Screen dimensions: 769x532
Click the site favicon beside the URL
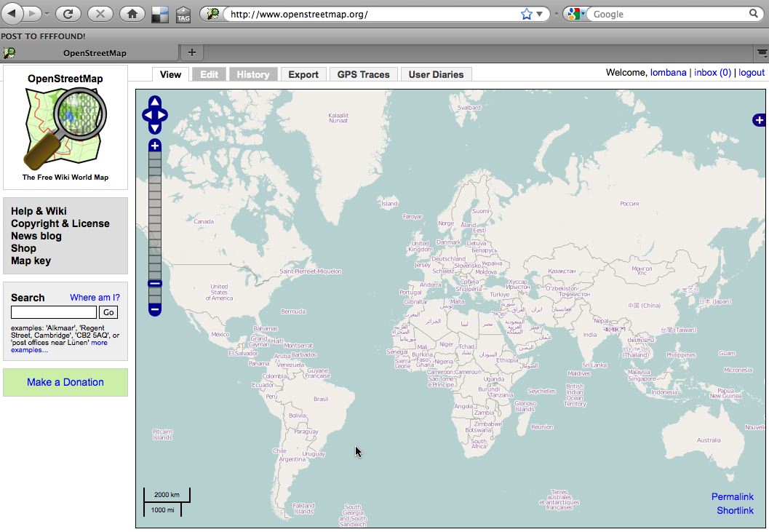pyautogui.click(x=212, y=14)
